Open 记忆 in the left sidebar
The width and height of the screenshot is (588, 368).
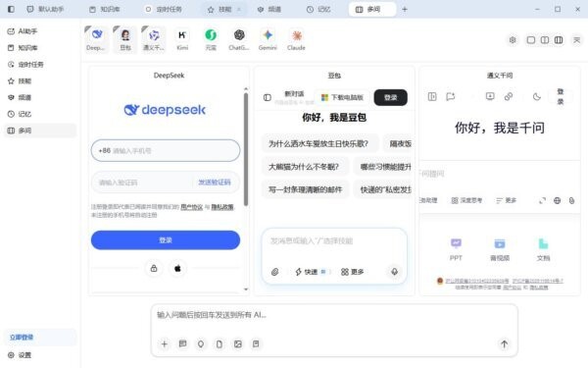(x=40, y=114)
